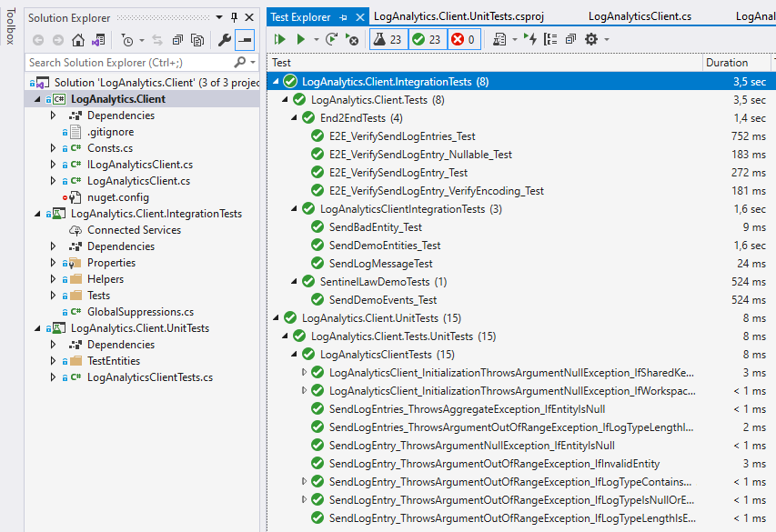
Task: Toggle the passed tests filter
Action: (426, 39)
